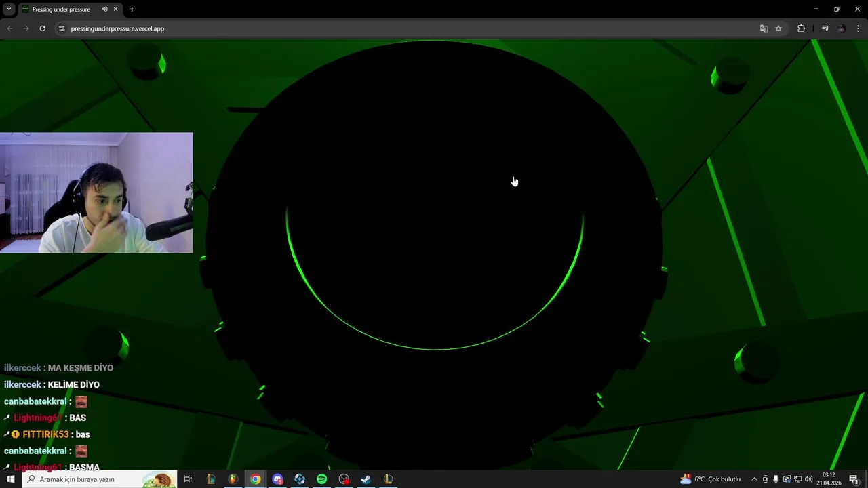Open League of Legends icon next to Task View
The height and width of the screenshot is (488, 868).
(211, 479)
